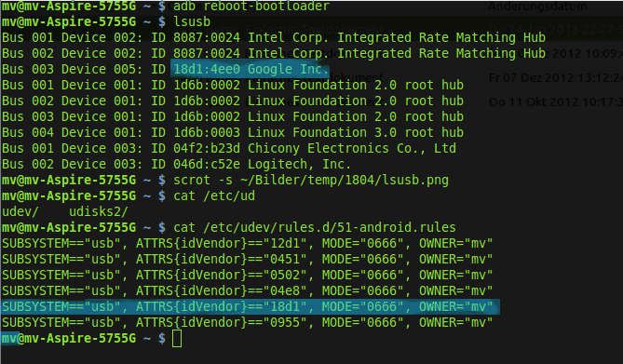Click the rule line with idVendor "0451"
The width and height of the screenshot is (623, 364).
click(x=247, y=259)
